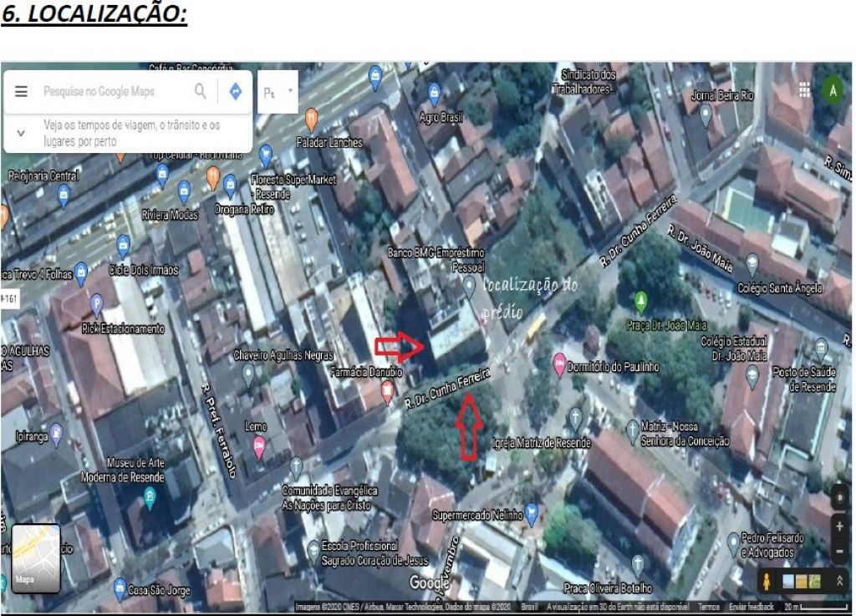Select the Escola Profissional Sagrado Coração pin
Image resolution: width=856 pixels, height=616 pixels.
click(313, 551)
